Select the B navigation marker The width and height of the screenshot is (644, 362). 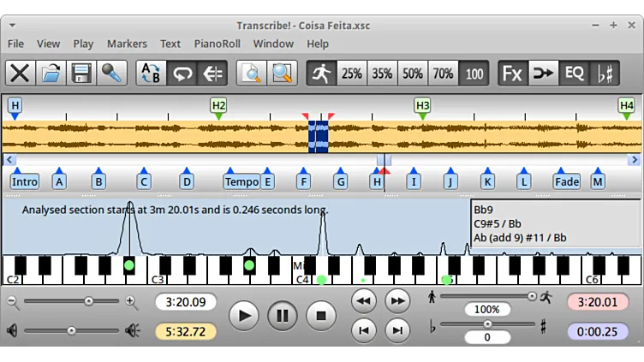pyautogui.click(x=98, y=181)
